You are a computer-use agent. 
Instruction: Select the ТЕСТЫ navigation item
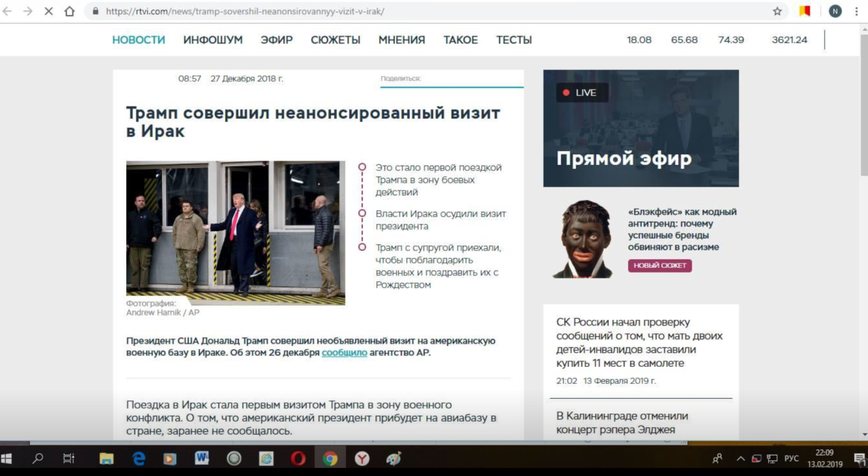[x=513, y=40]
